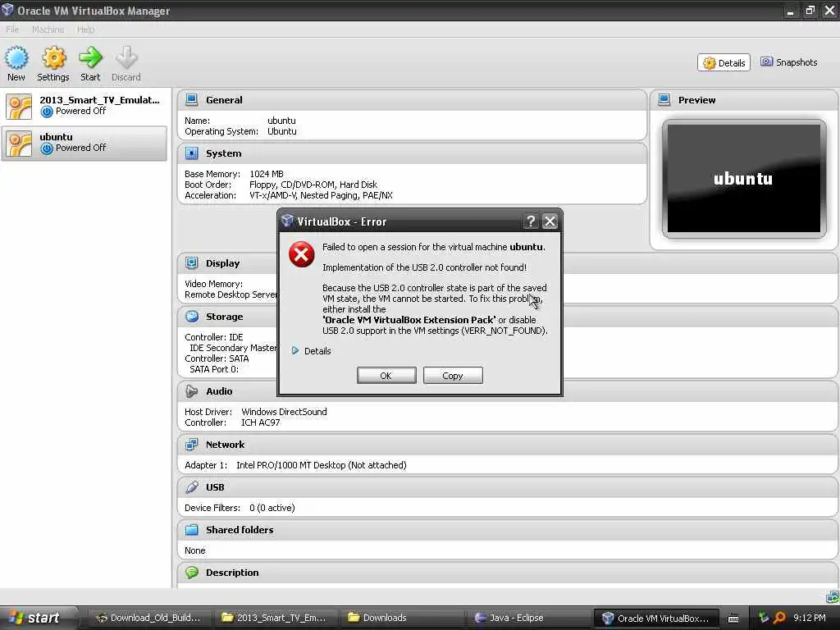This screenshot has width=840, height=630.
Task: Click the keyboard icon in taskbar
Action: [x=733, y=619]
